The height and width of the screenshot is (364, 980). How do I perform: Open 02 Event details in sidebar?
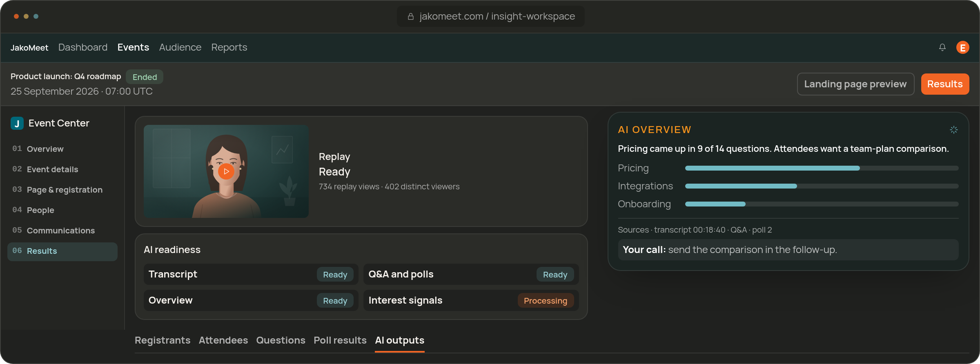tap(62, 169)
